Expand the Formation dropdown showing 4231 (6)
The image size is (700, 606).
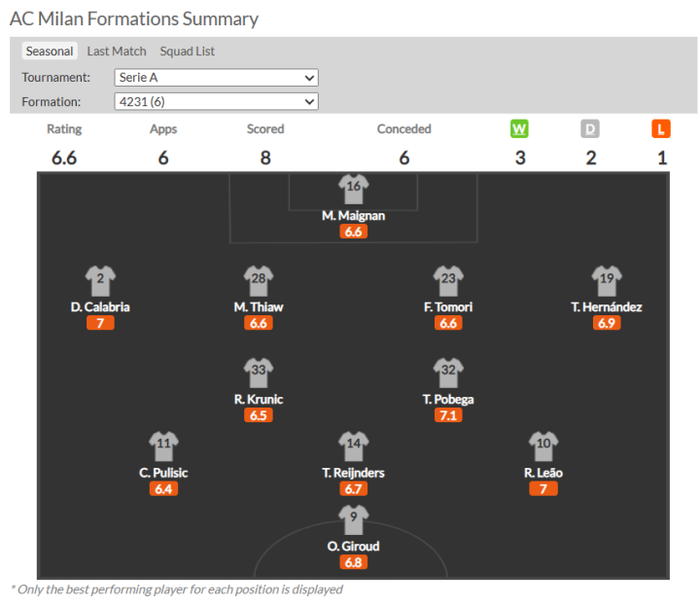[216, 101]
